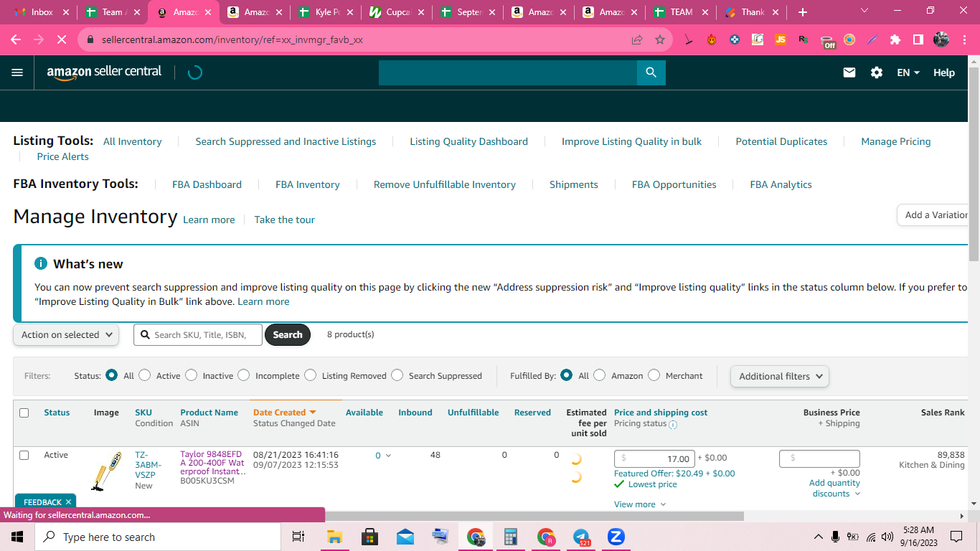Screen dimensions: 980x551
Task: Open the Chrome extensions puzzle icon
Action: (895, 40)
